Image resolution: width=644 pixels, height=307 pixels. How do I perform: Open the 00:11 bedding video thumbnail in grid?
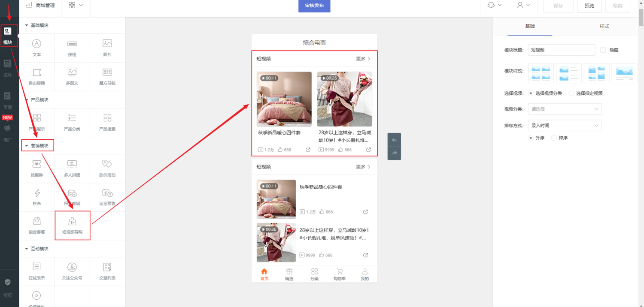[x=284, y=99]
